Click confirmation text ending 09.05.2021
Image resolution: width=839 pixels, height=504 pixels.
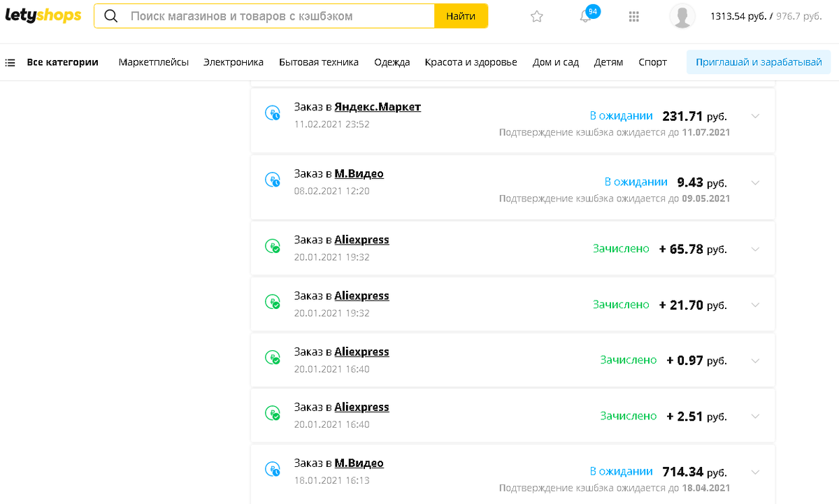pos(615,199)
